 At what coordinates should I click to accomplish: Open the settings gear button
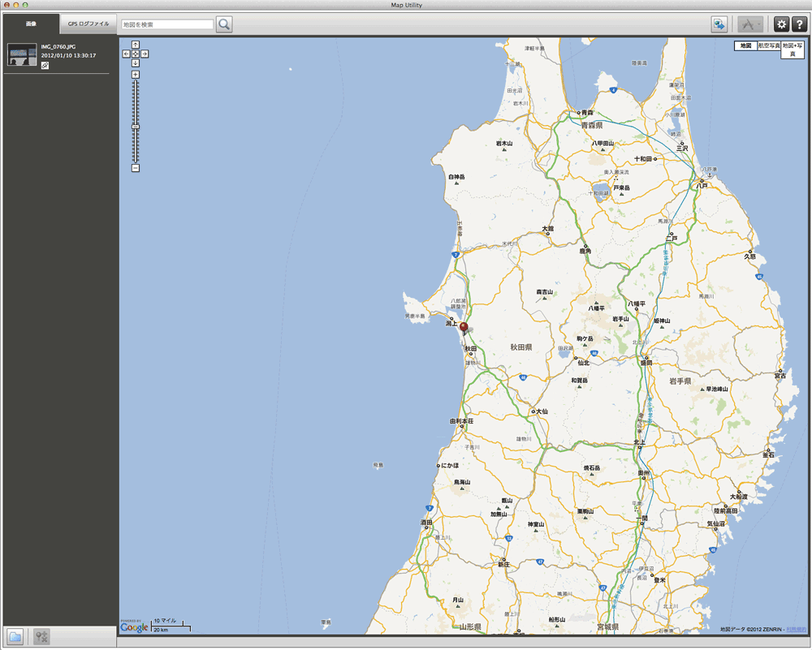(x=782, y=24)
